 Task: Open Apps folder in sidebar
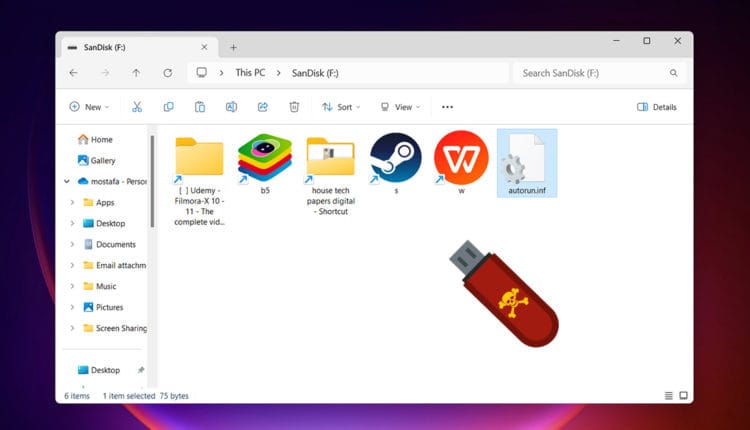click(x=99, y=202)
